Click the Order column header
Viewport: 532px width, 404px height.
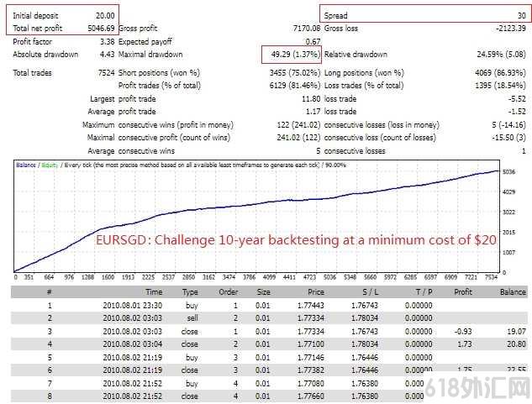click(229, 292)
